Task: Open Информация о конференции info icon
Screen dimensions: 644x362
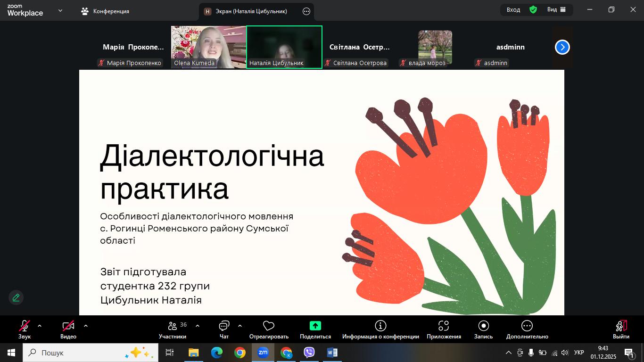Action: click(x=380, y=326)
